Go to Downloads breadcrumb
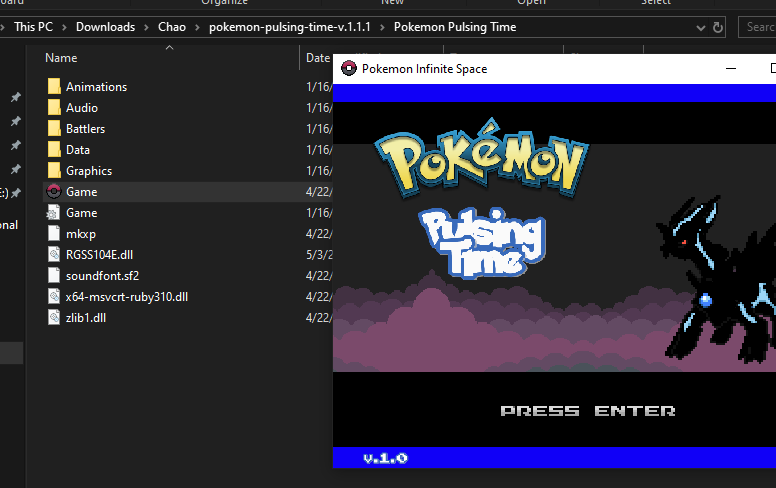The image size is (776, 488). tap(105, 27)
